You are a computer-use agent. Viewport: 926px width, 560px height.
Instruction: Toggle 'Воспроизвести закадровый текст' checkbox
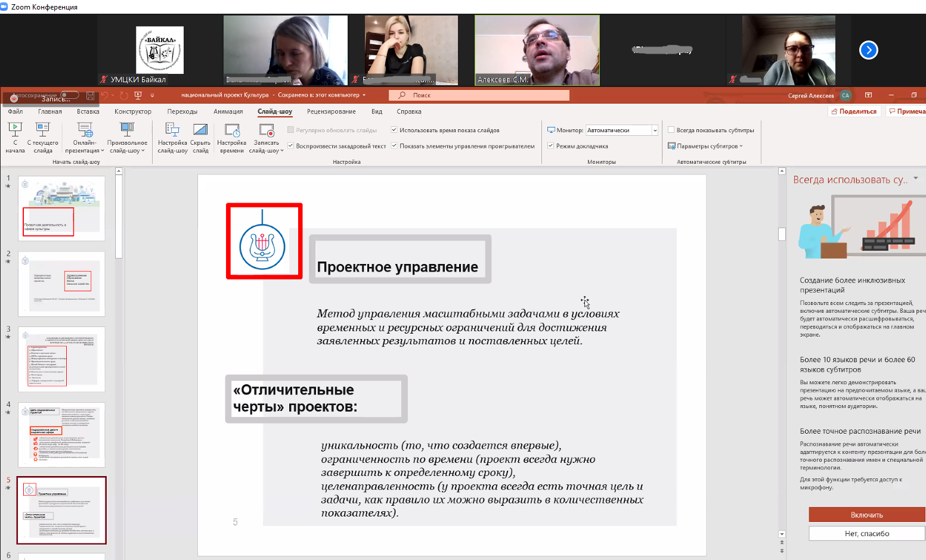tap(290, 146)
